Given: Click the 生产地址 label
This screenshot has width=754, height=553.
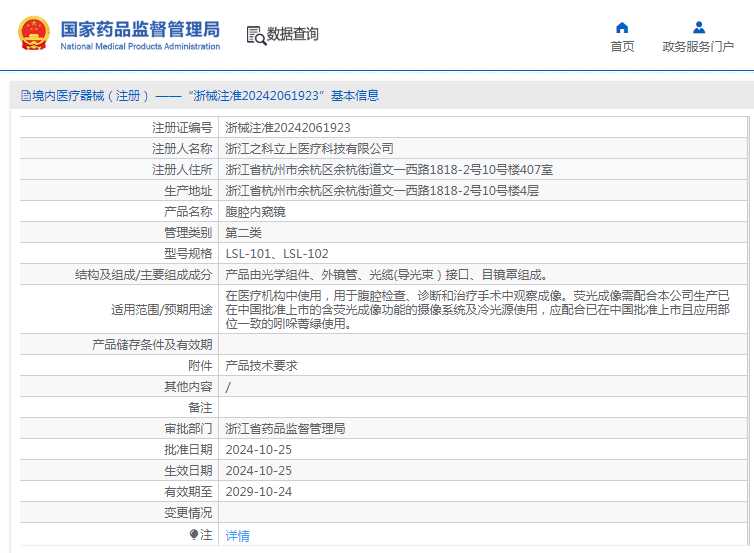Looking at the screenshot, I should tap(188, 191).
